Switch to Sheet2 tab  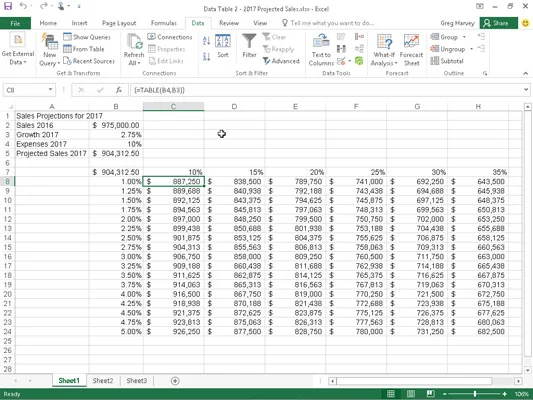103,381
